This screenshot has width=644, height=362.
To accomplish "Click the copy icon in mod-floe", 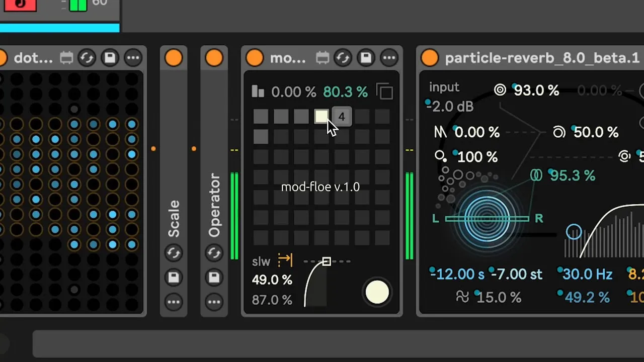I will coord(385,92).
